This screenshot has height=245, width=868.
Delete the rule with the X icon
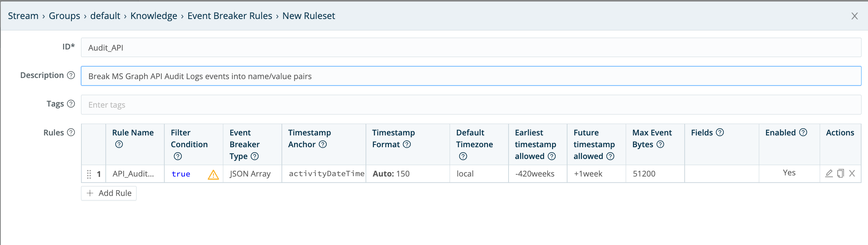click(x=852, y=174)
